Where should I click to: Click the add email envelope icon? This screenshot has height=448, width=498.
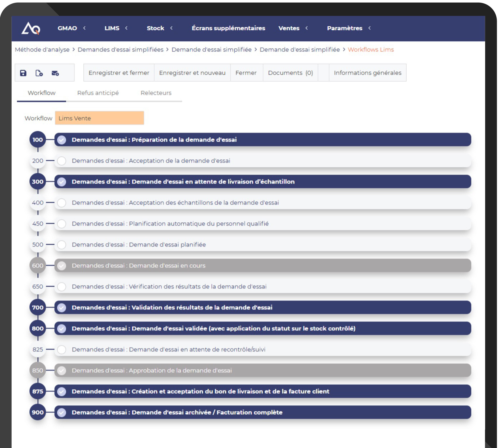55,73
